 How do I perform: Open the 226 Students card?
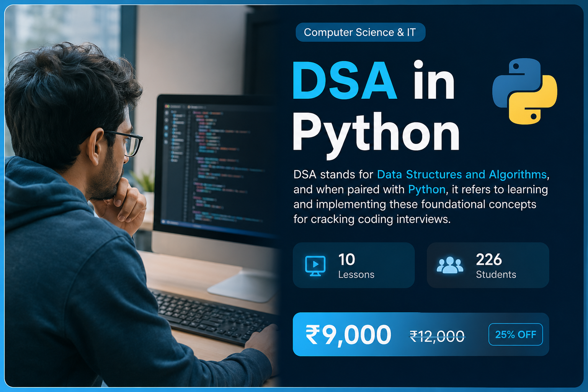pyautogui.click(x=488, y=265)
